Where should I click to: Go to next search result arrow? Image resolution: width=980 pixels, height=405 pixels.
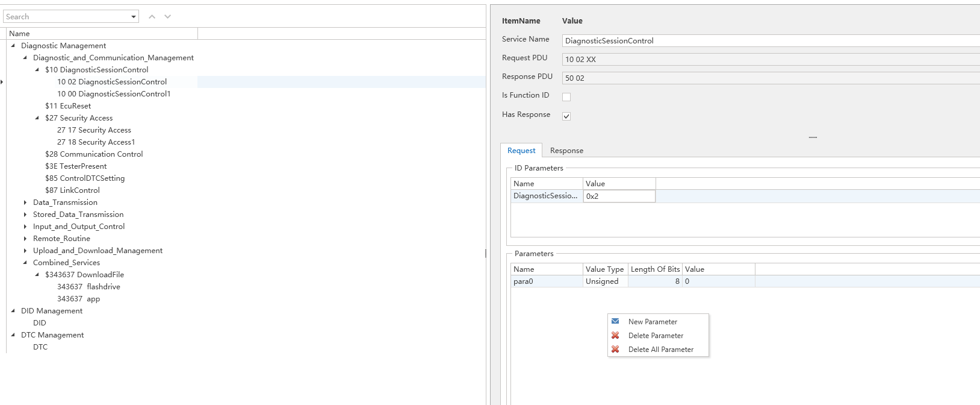click(168, 17)
